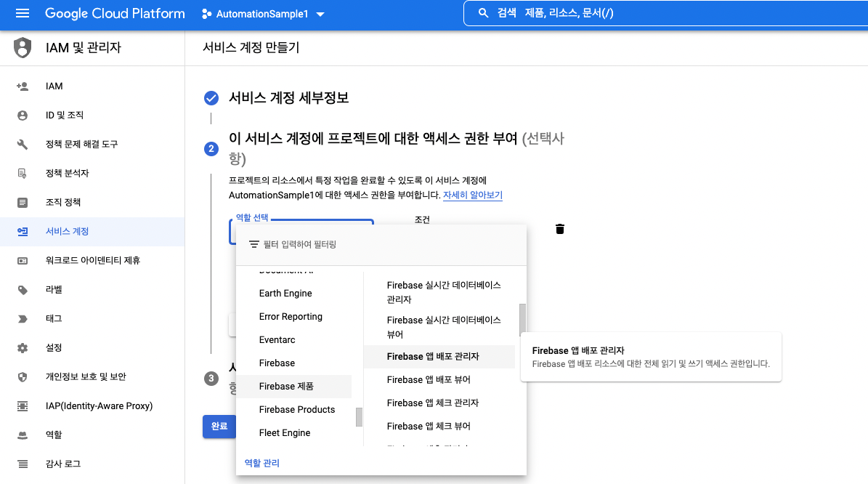Open '개인정보 보호 및 보안' sidebar item

[92, 376]
